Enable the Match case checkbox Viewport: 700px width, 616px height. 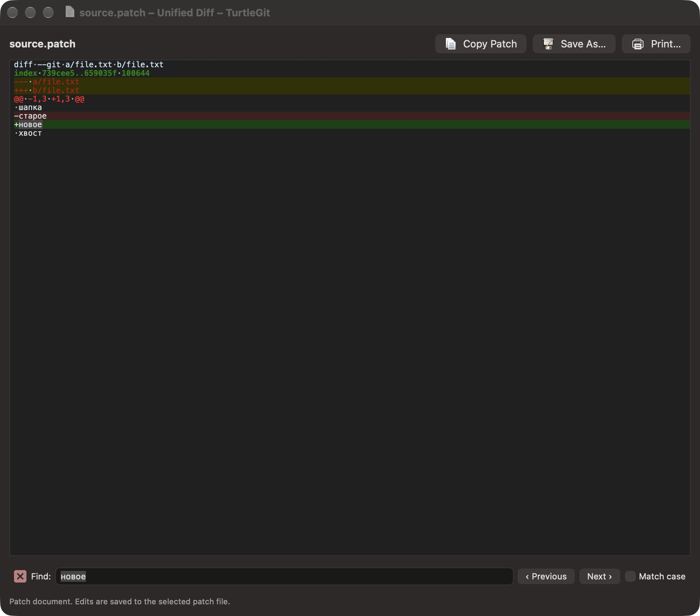point(630,576)
